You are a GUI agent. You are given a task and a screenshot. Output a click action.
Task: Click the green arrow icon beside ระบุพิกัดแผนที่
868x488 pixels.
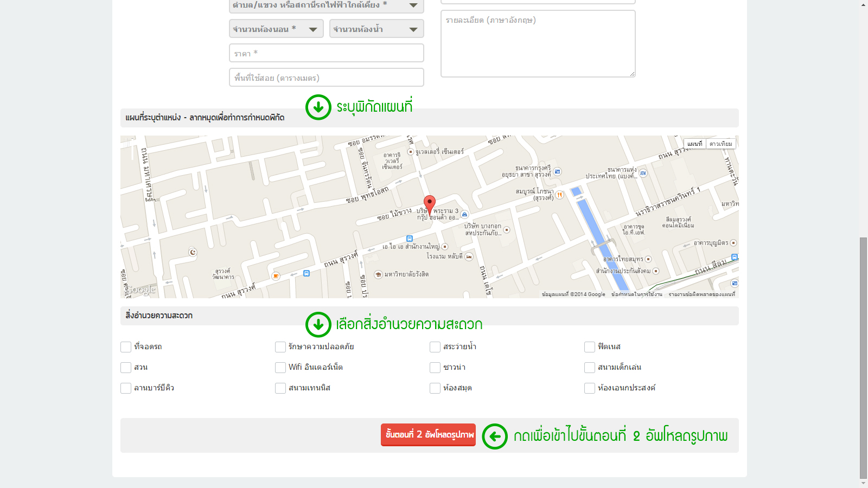[x=318, y=107]
